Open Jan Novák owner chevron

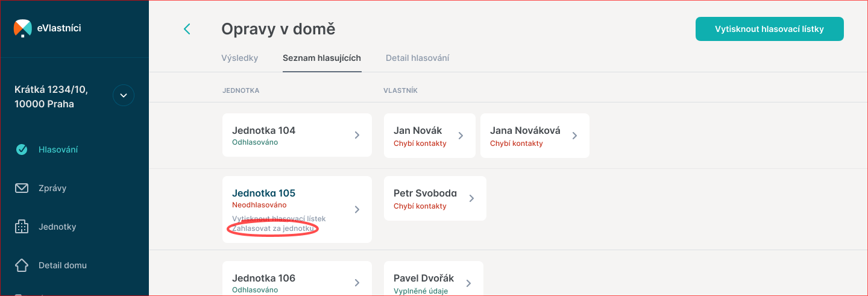461,136
